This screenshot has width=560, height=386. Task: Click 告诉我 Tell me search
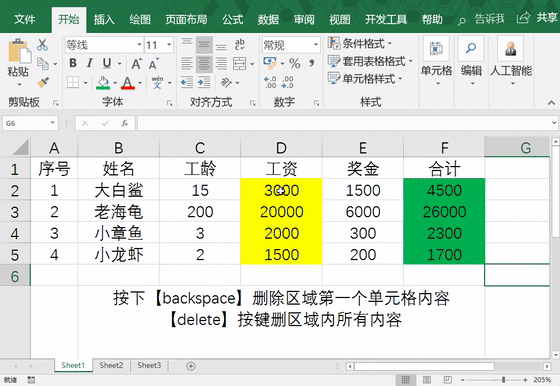[481, 19]
